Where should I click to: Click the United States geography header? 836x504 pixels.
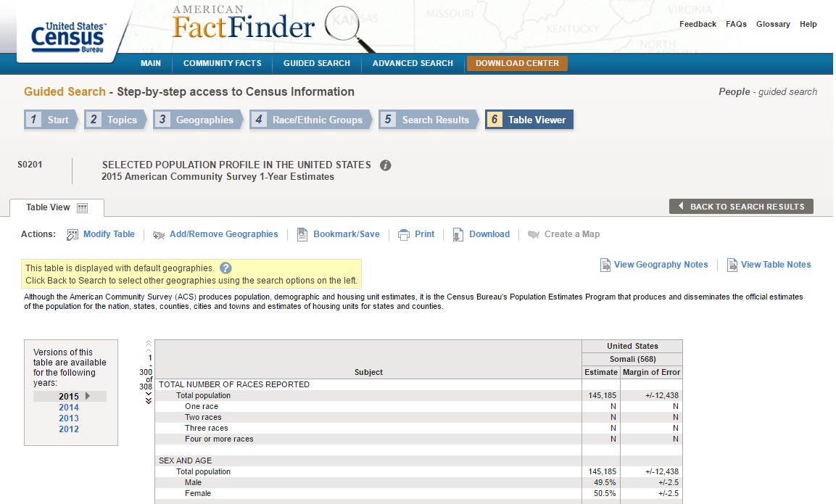632,346
